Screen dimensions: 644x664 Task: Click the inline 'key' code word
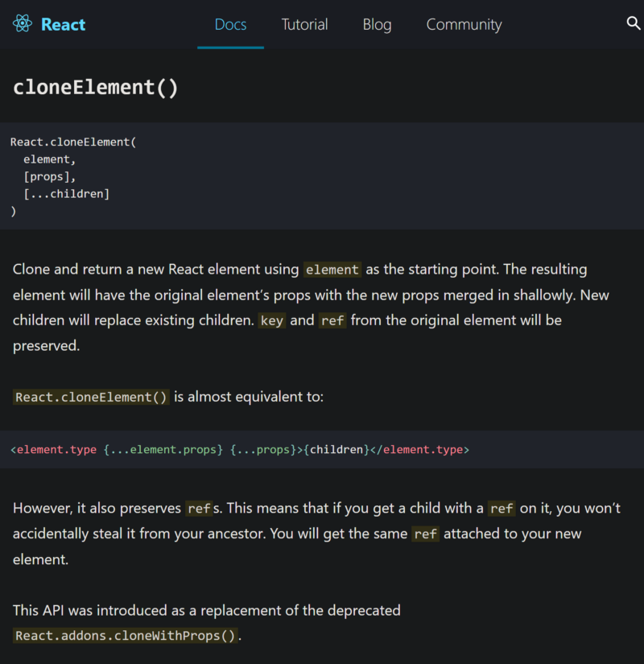pyautogui.click(x=271, y=320)
